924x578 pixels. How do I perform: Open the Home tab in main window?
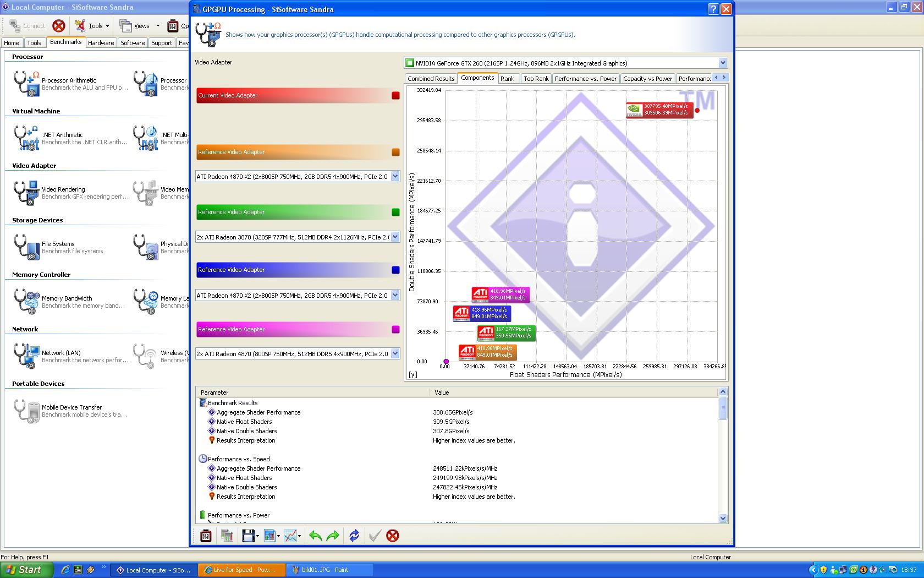(12, 43)
